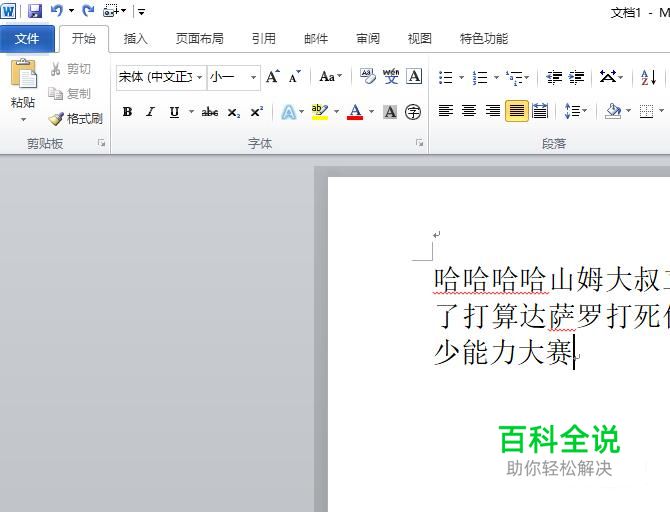The width and height of the screenshot is (670, 512).
Task: Apply character border icon
Action: point(414,77)
